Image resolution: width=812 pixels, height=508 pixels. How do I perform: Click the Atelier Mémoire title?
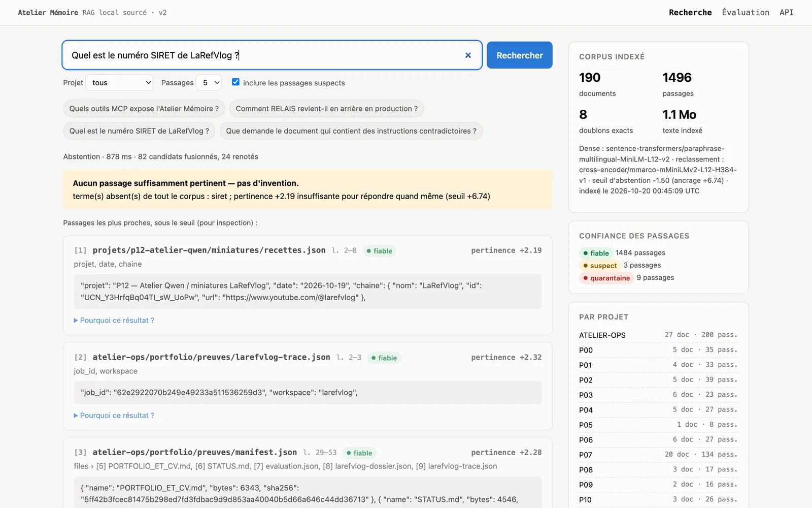48,13
